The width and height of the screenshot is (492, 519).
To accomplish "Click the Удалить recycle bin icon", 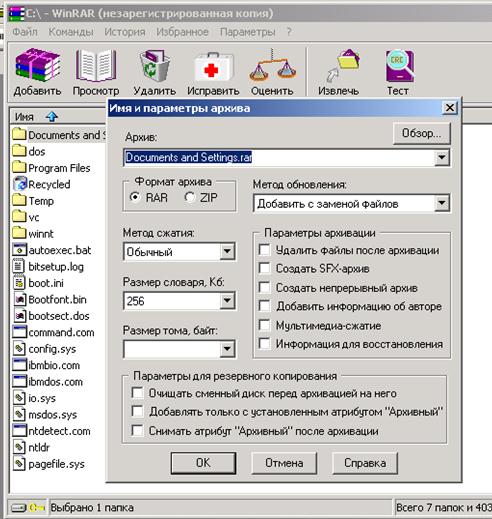I will pos(154,66).
